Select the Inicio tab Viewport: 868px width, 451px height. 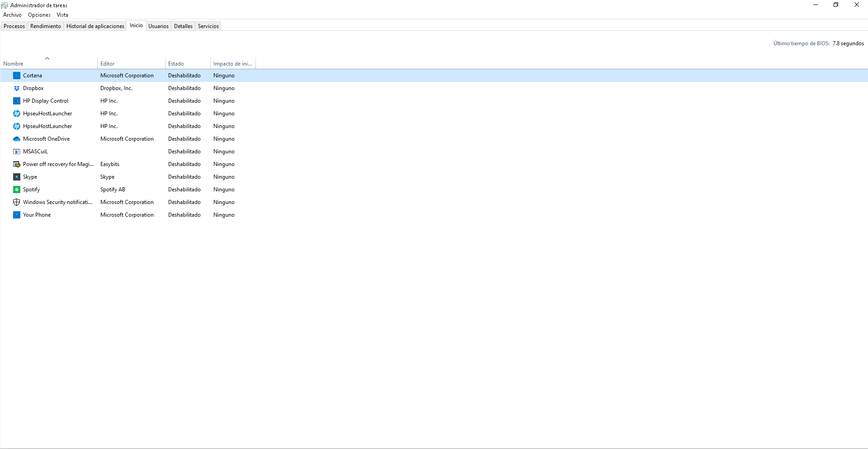click(x=136, y=25)
